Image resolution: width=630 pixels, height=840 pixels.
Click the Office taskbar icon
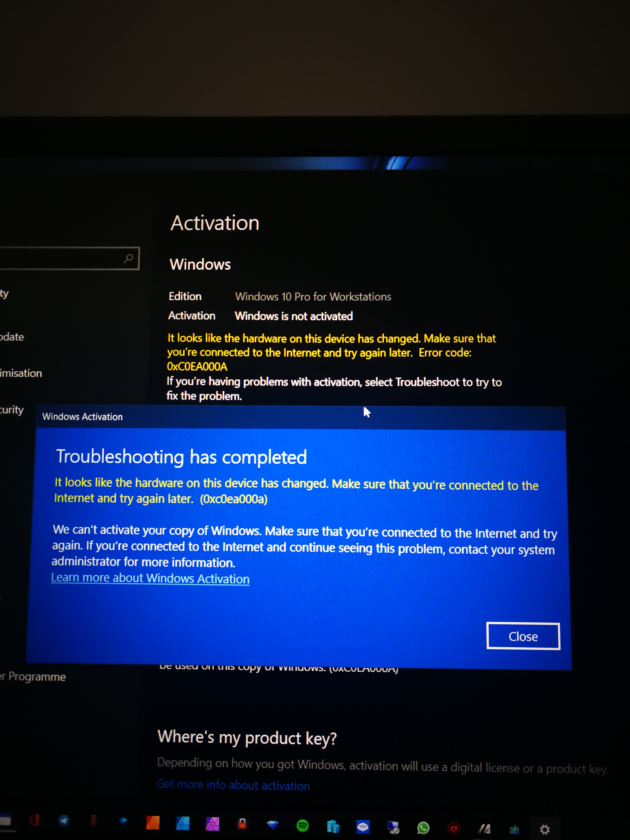click(x=35, y=820)
